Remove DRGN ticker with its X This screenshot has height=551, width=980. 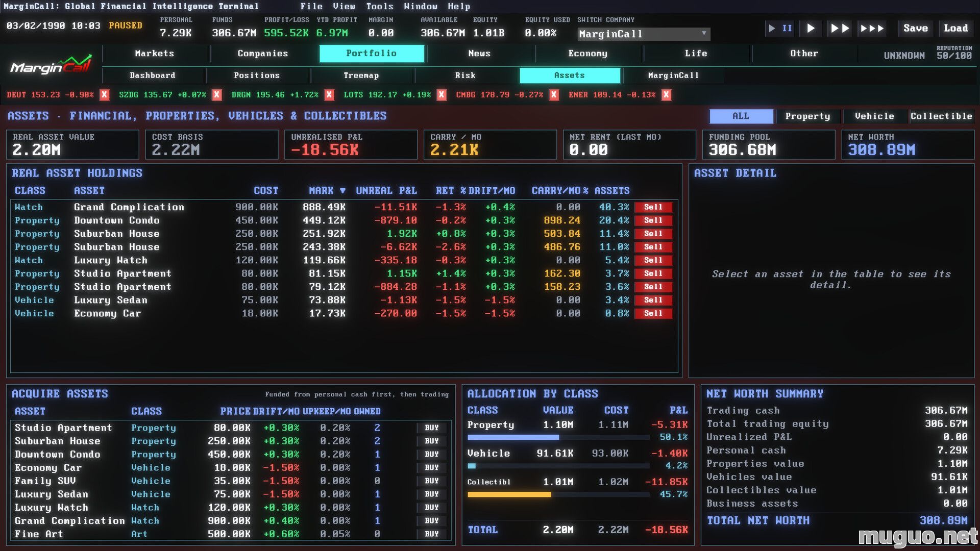click(x=329, y=95)
